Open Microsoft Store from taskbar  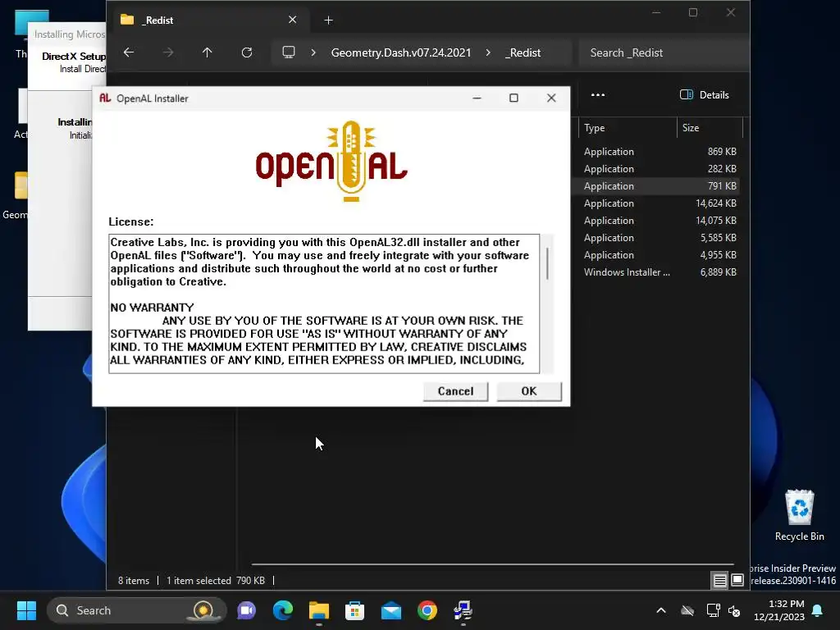(354, 610)
